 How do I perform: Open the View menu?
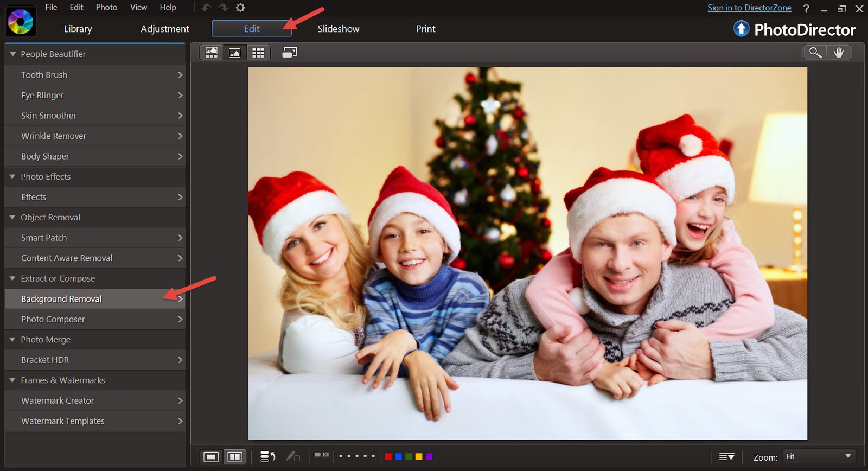138,7
